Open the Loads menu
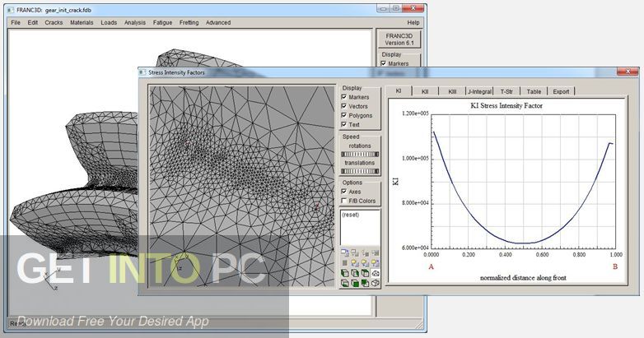 pos(109,22)
